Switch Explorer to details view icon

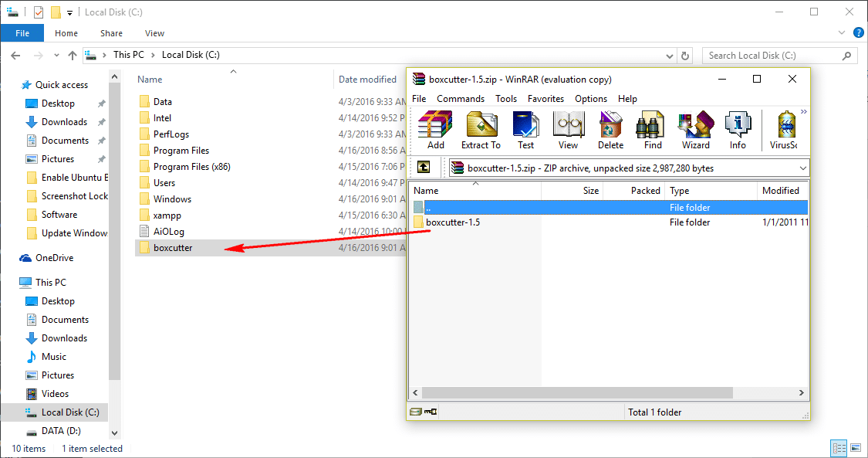tap(839, 448)
